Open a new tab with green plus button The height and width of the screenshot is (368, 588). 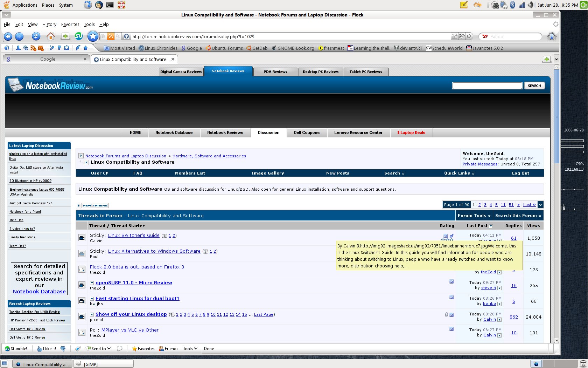tap(546, 59)
